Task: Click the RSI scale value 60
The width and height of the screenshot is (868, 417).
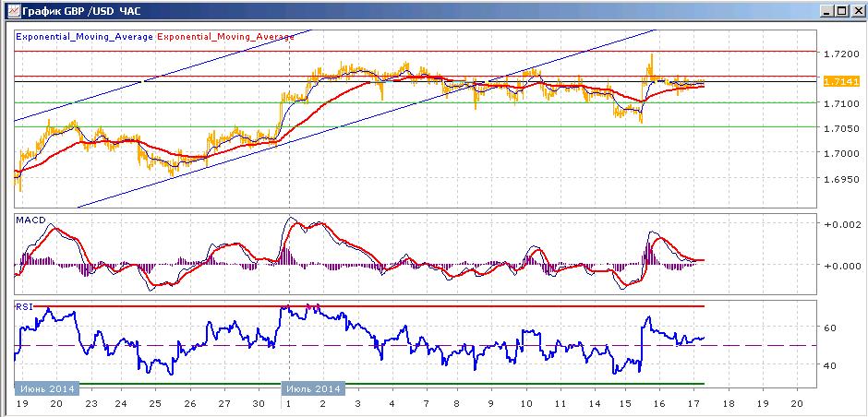Action: click(831, 328)
